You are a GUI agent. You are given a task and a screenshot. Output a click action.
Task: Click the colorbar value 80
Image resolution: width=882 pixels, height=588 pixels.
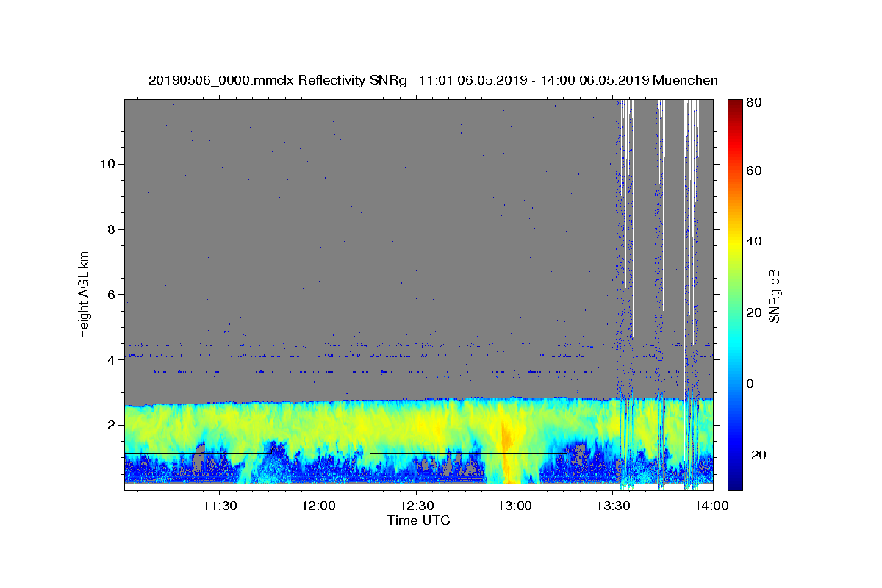756,102
